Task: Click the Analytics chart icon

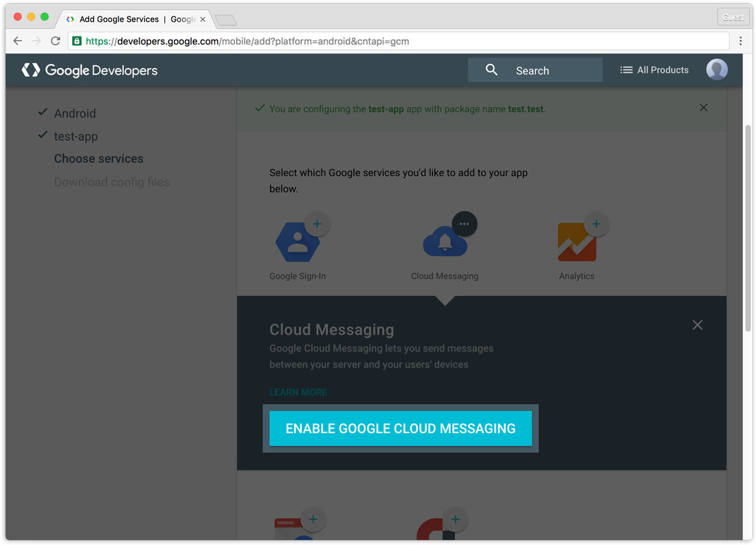Action: click(577, 242)
